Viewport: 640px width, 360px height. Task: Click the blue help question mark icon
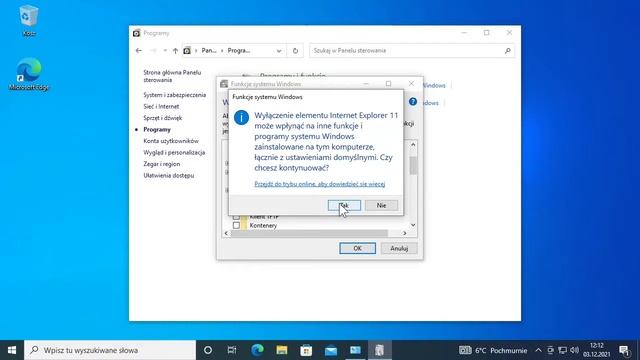[413, 102]
